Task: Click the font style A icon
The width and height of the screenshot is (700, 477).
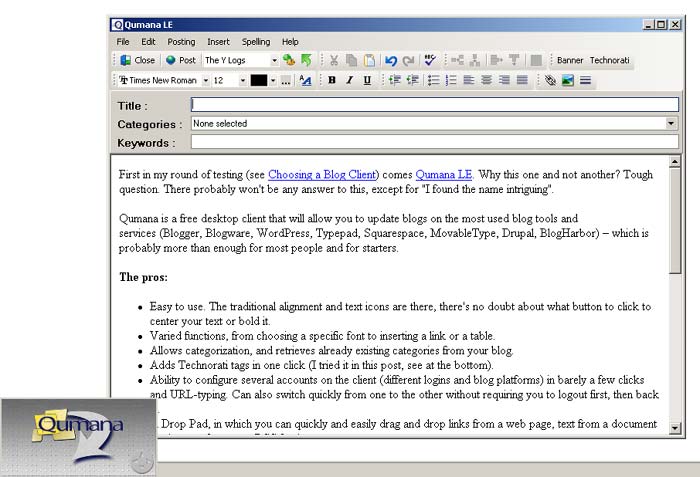Action: pyautogui.click(x=305, y=80)
